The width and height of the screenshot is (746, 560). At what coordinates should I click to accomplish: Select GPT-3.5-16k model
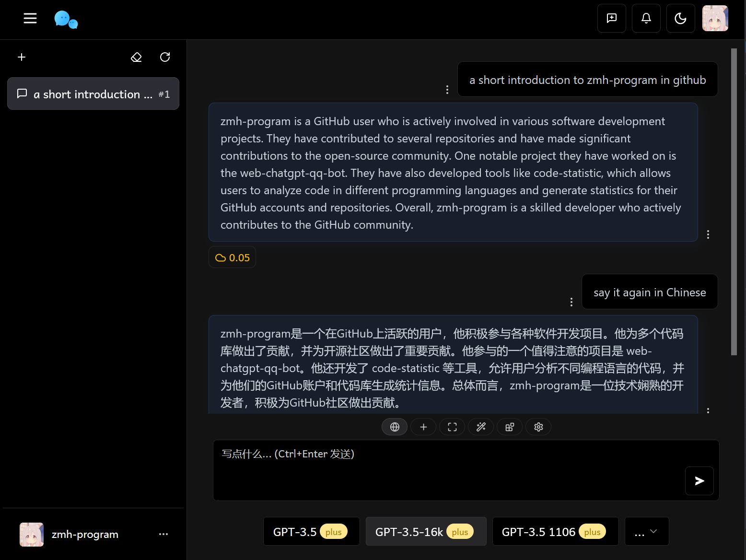pos(426,531)
